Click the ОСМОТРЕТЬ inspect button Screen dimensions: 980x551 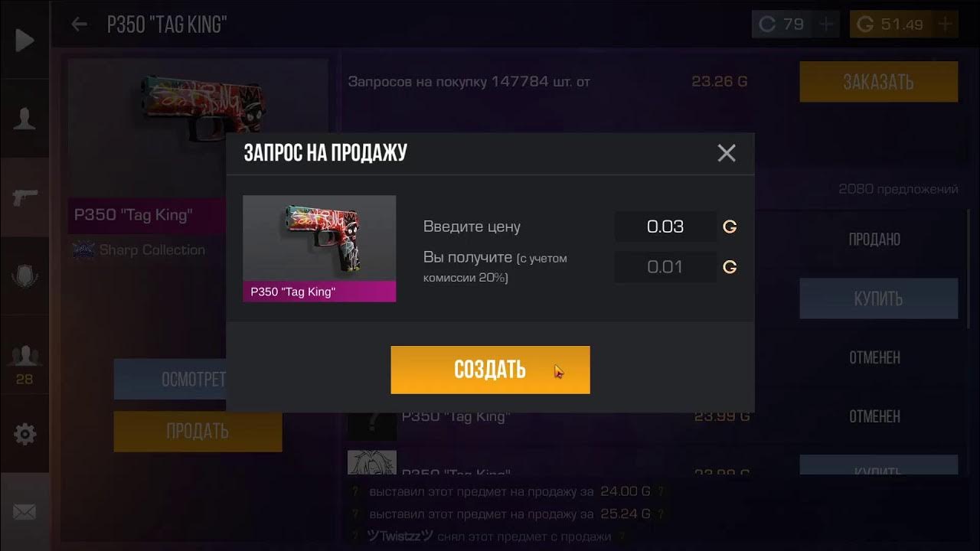coord(170,380)
